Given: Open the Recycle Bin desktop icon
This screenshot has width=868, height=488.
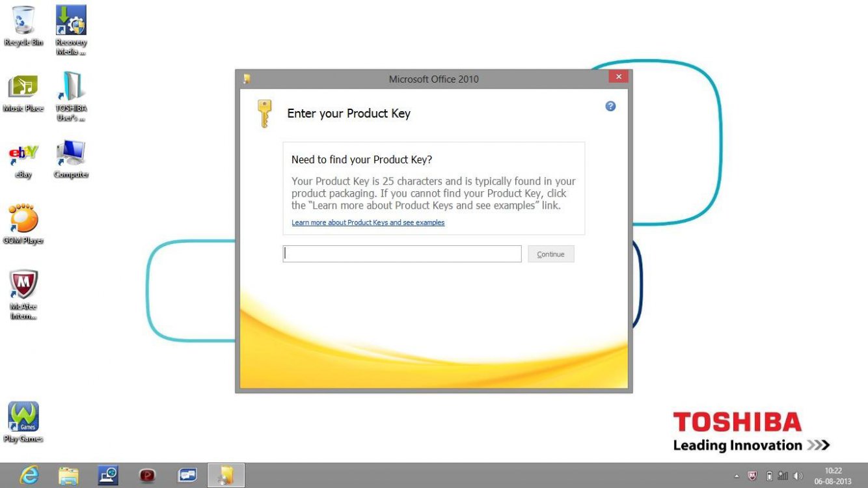Looking at the screenshot, I should 23,26.
